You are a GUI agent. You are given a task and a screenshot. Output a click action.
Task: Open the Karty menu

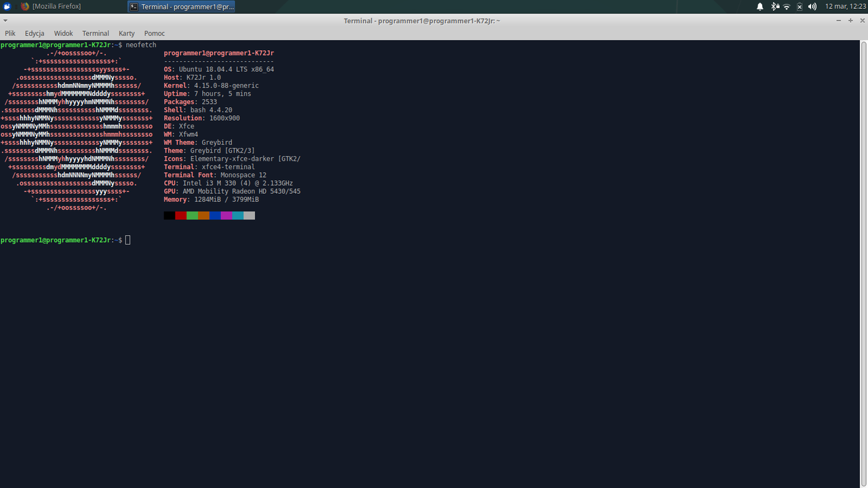coord(127,33)
